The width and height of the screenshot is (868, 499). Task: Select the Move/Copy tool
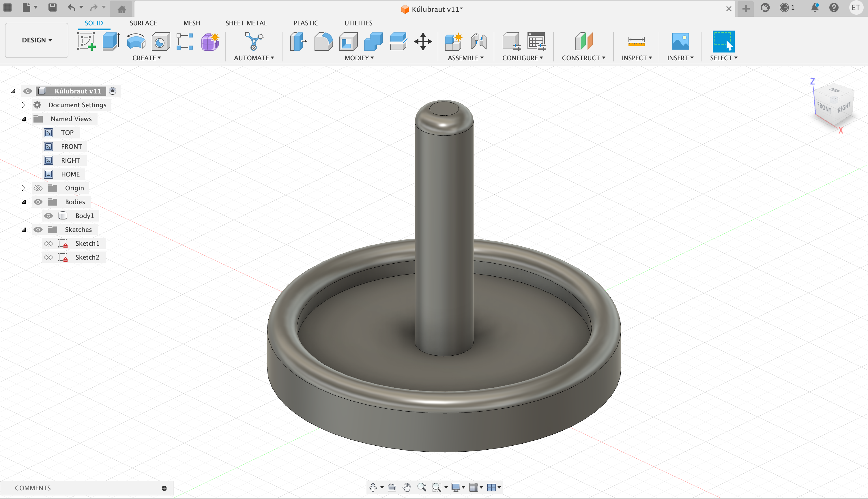pyautogui.click(x=423, y=42)
